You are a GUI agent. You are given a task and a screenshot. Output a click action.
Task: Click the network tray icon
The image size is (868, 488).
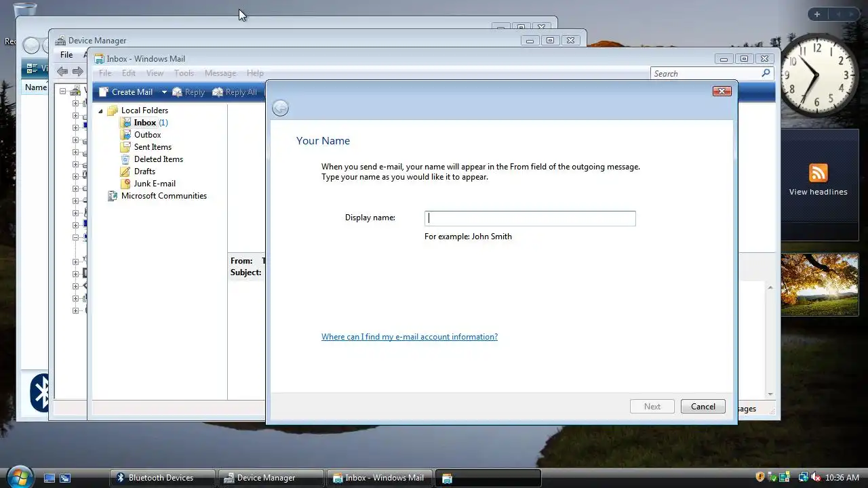tap(803, 477)
